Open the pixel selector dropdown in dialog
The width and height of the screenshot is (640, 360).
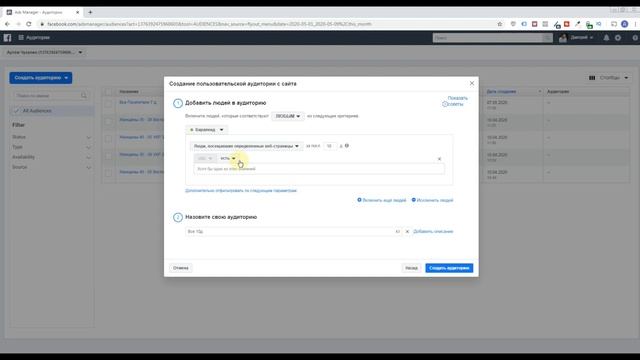pyautogui.click(x=207, y=130)
